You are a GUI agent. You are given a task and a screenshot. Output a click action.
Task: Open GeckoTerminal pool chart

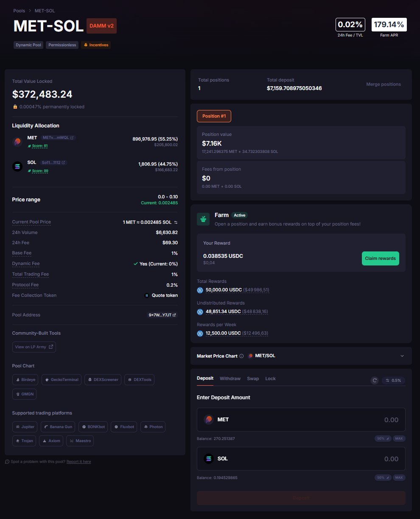point(62,380)
